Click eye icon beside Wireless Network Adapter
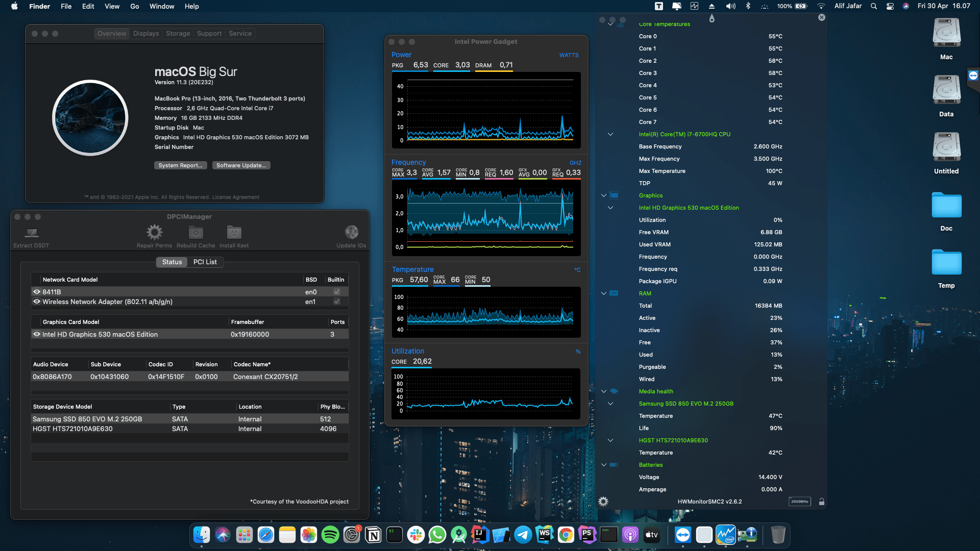Image resolution: width=980 pixels, height=551 pixels. click(x=37, y=302)
